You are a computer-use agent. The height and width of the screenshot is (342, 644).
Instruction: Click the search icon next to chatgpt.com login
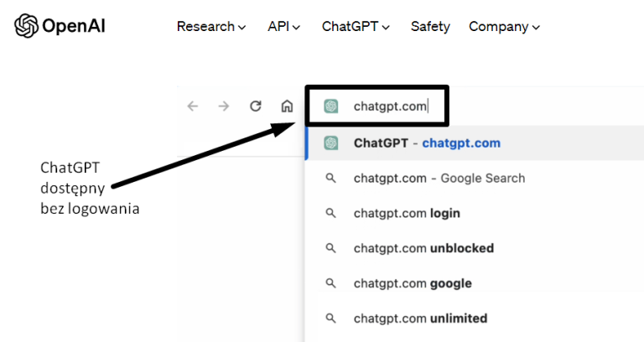[331, 213]
